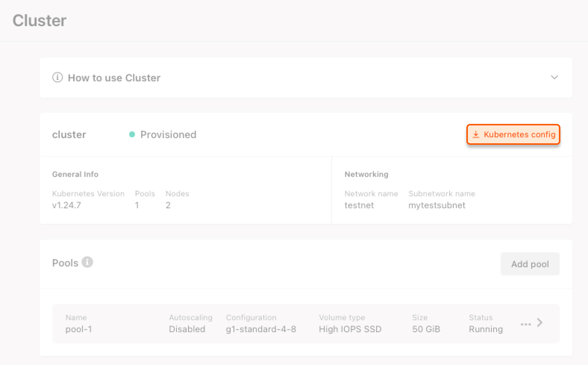Viewport: 588px width, 365px height.
Task: Click the green Provisioned status dot
Action: [132, 135]
